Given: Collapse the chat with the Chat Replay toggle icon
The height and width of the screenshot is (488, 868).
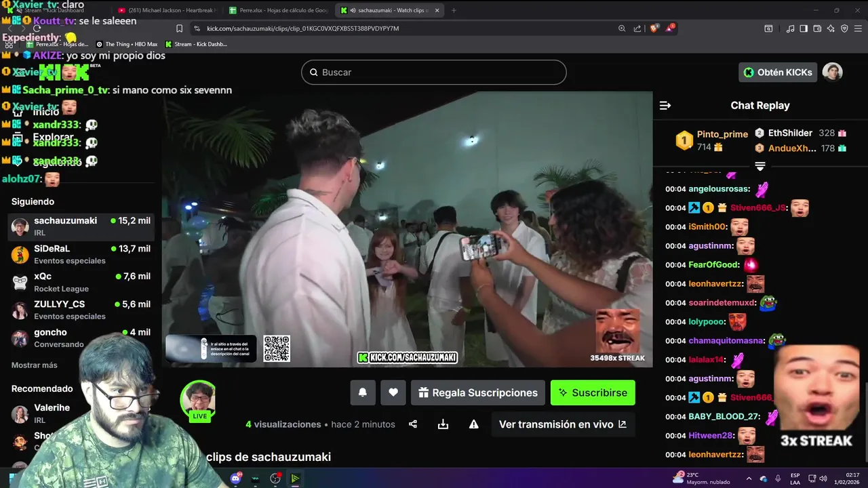Looking at the screenshot, I should (665, 106).
